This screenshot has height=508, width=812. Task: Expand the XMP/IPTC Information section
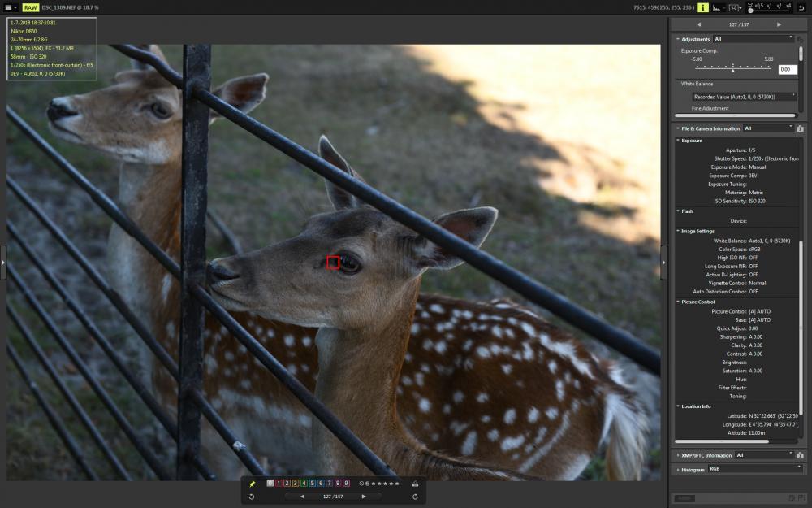click(x=678, y=455)
